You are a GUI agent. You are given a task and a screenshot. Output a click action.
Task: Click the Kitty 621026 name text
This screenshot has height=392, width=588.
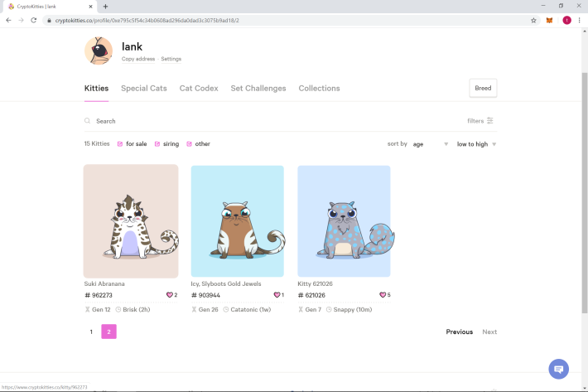[x=315, y=283]
